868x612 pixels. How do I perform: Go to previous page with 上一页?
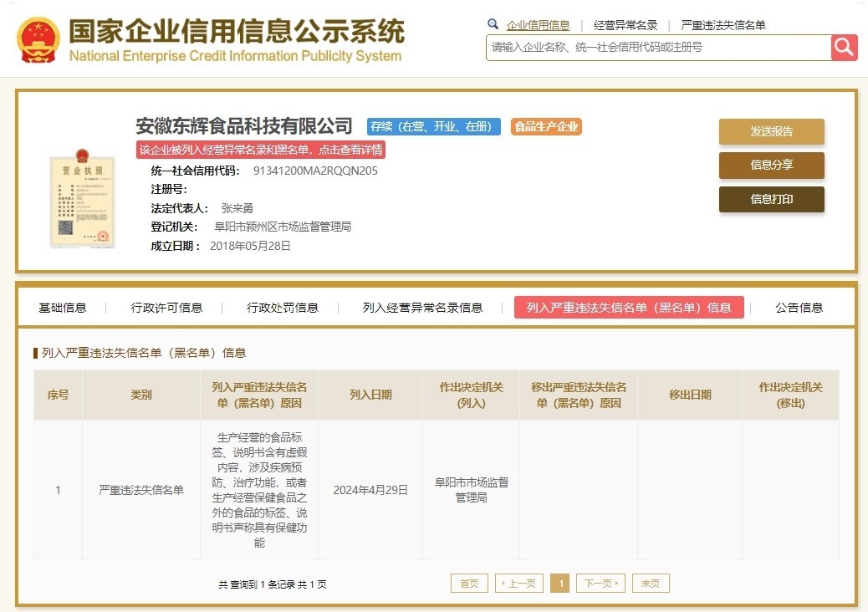(x=519, y=584)
